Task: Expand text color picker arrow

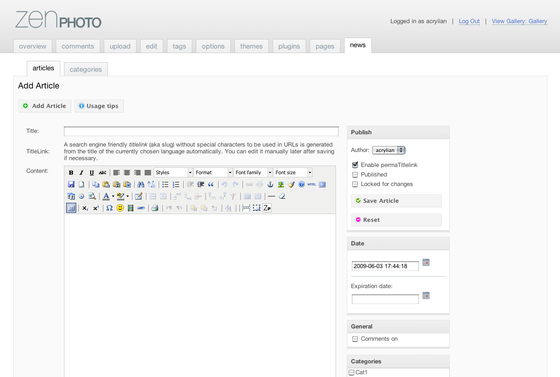Action: pos(113,196)
